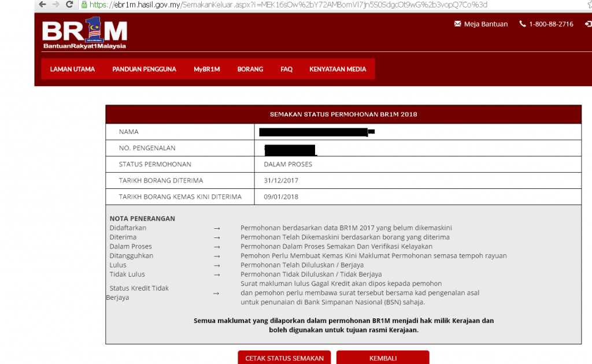Click the Dalam Proses term in notes
The height and width of the screenshot is (364, 592).
(131, 246)
